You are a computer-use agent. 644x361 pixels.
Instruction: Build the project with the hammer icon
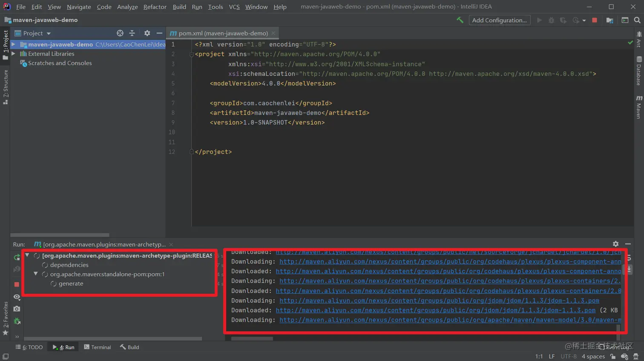coord(460,20)
